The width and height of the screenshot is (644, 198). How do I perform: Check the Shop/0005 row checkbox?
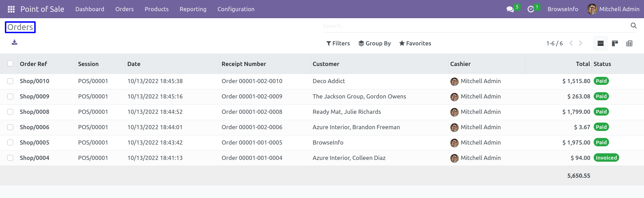pos(10,142)
